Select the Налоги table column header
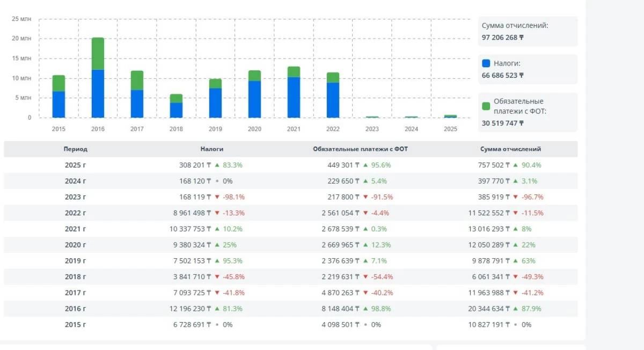This screenshot has width=644, height=350. (x=211, y=149)
